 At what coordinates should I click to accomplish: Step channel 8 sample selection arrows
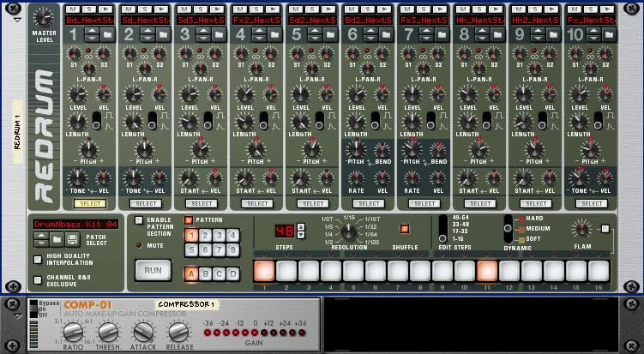tap(482, 35)
